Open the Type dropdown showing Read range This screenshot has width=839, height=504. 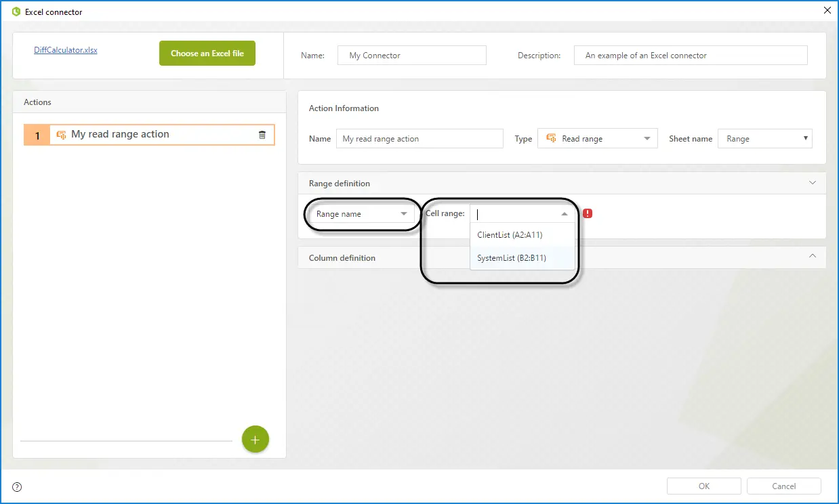(x=598, y=139)
